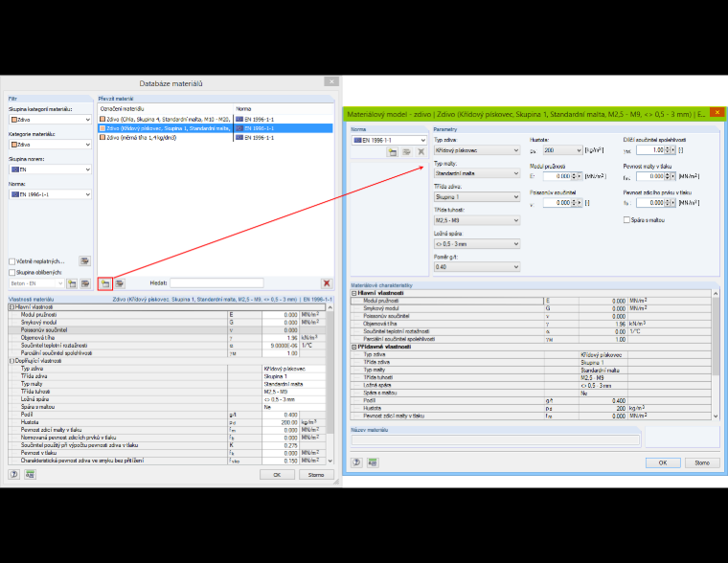Open Třída tuhosti M2,5 - M9 dropdown
The height and width of the screenshot is (563, 728).
[x=477, y=220]
